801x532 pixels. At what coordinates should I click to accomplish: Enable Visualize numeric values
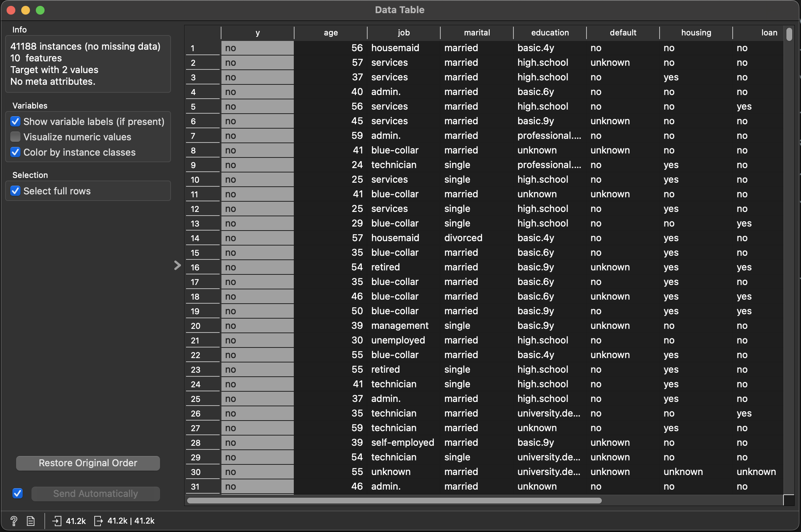[x=15, y=137]
